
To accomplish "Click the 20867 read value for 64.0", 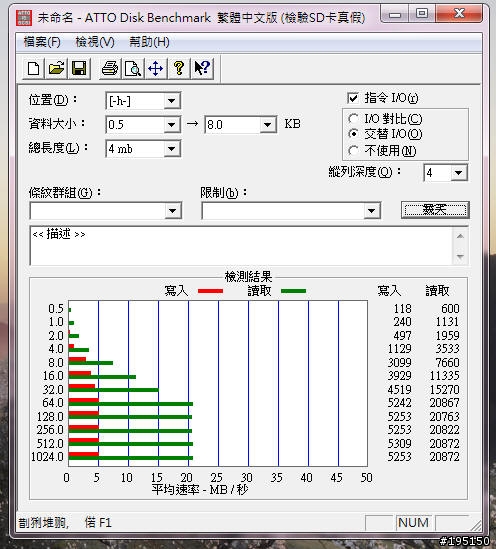I will (444, 403).
